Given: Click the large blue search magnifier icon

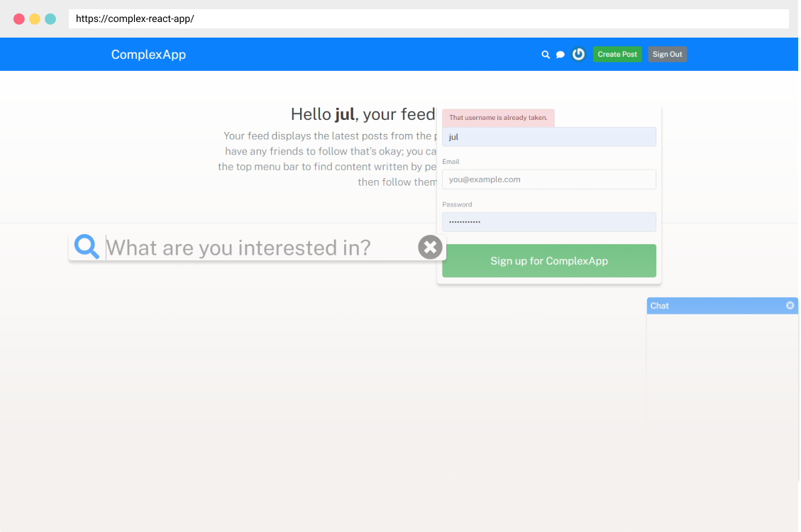Looking at the screenshot, I should 87,247.
